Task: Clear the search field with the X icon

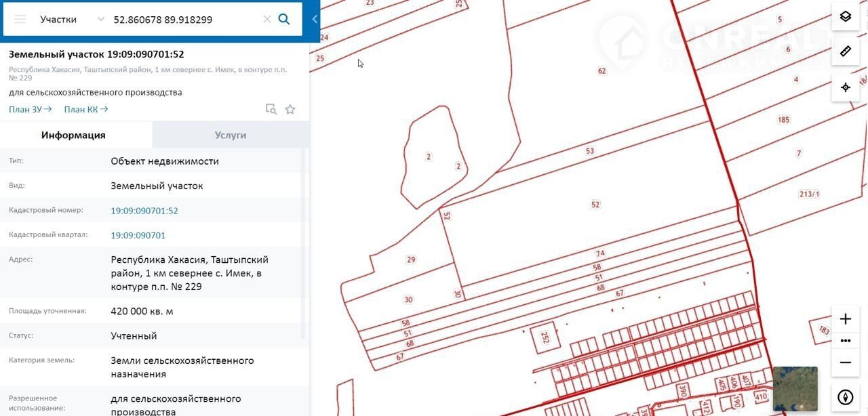Action: point(267,19)
